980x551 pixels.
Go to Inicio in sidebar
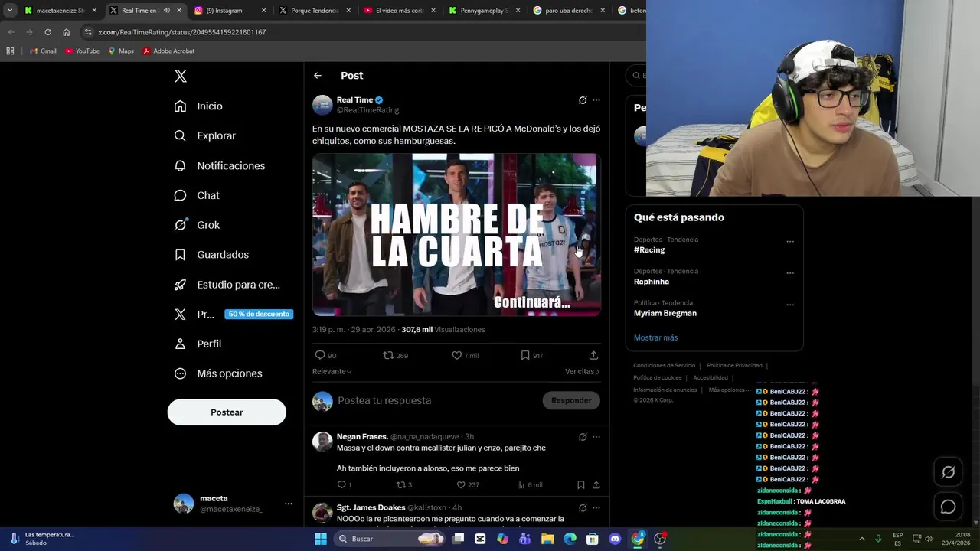point(198,106)
